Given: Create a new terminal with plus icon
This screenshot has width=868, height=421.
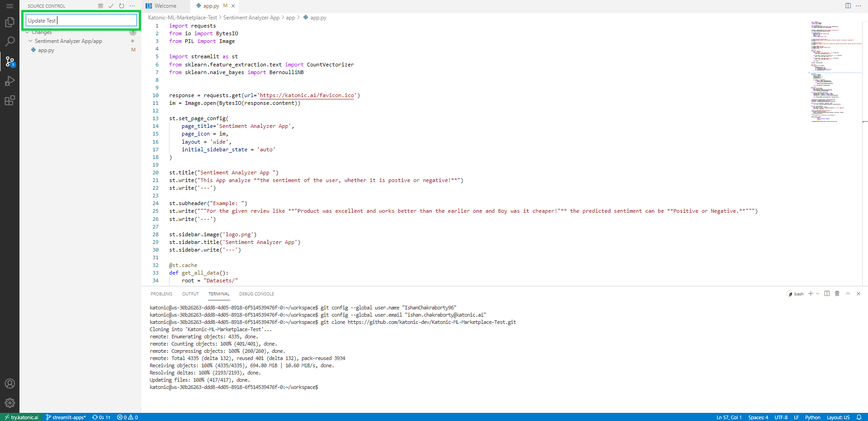Looking at the screenshot, I should click(x=811, y=294).
